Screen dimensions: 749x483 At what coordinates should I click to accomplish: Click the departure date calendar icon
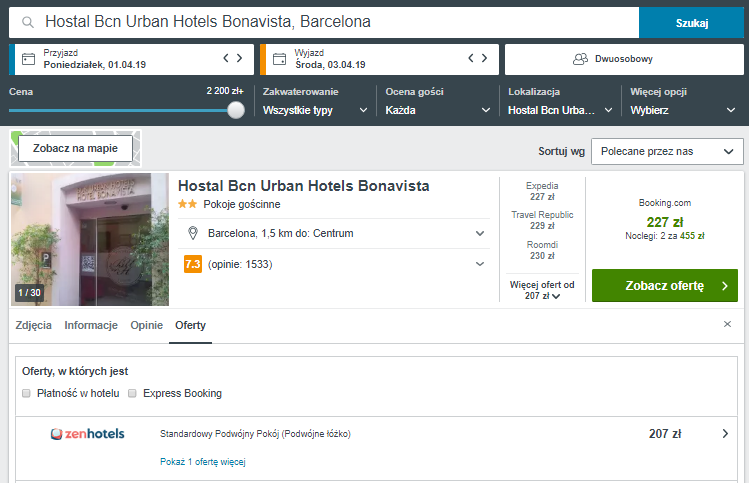pos(279,59)
